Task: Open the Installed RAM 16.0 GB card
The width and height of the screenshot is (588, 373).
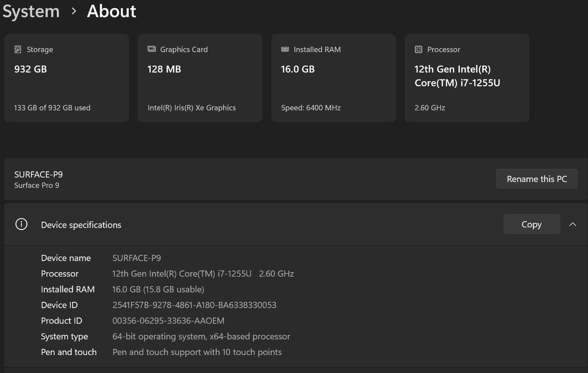Action: (x=334, y=78)
